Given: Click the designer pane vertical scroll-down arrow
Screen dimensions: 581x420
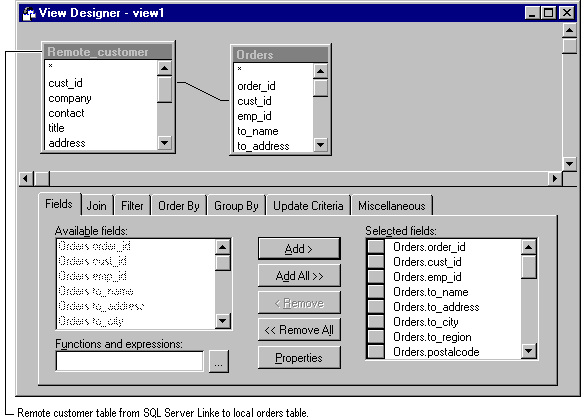Looking at the screenshot, I should (570, 163).
